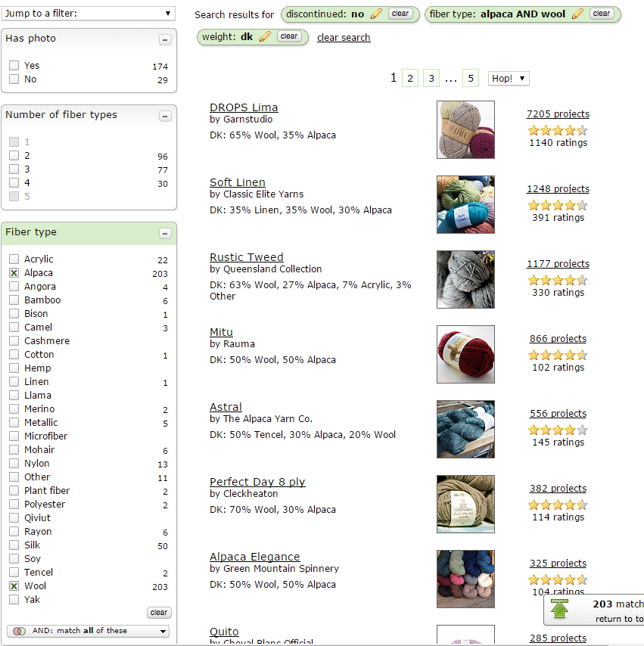
Task: Open the Rustic Tweed yarn page
Action: click(247, 257)
